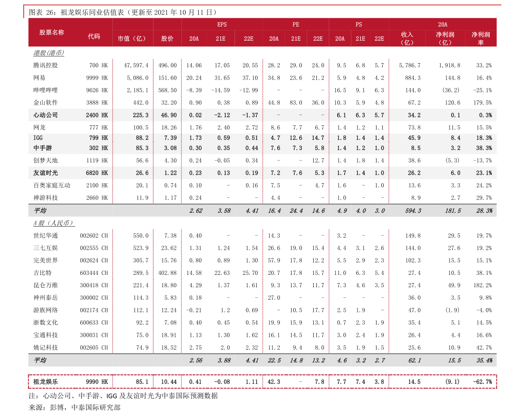Click the 友谊时光 stock name
Screen dimensions: 527x420
46,173
